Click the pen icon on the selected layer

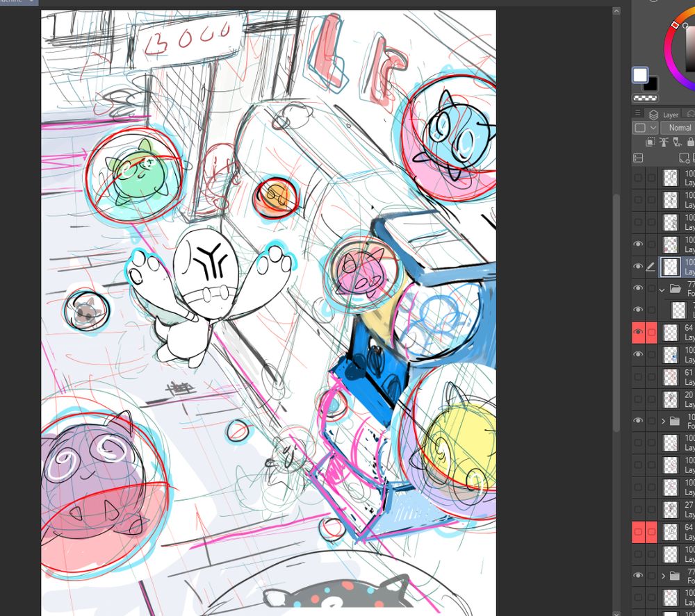coord(651,267)
